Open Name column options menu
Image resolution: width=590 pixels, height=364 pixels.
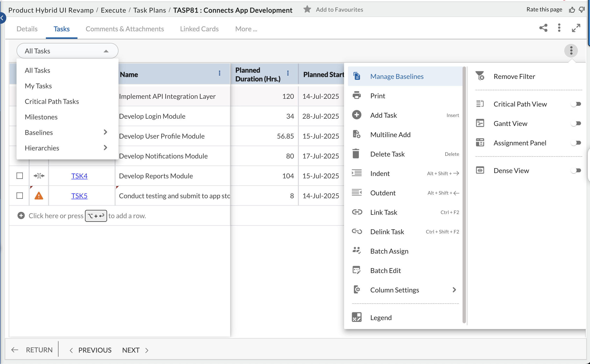[x=219, y=73]
